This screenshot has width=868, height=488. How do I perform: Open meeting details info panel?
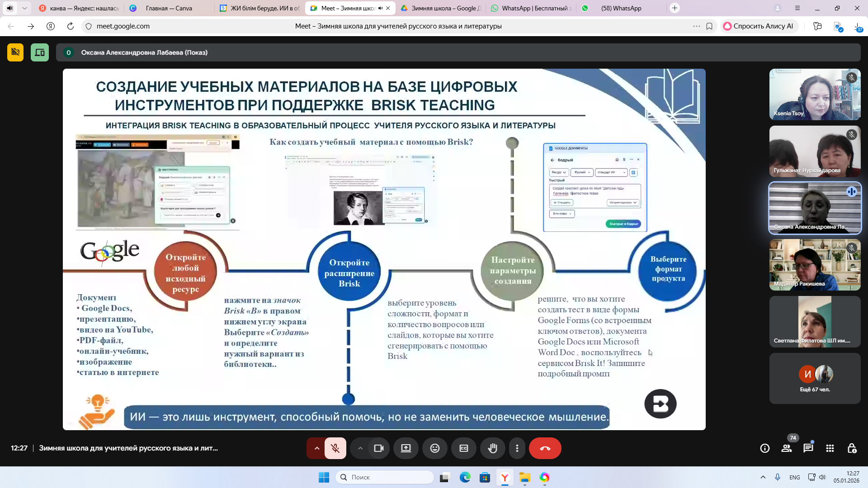click(764, 448)
